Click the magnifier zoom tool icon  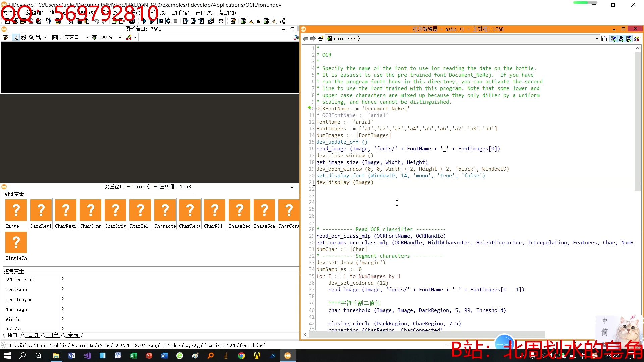pyautogui.click(x=31, y=37)
